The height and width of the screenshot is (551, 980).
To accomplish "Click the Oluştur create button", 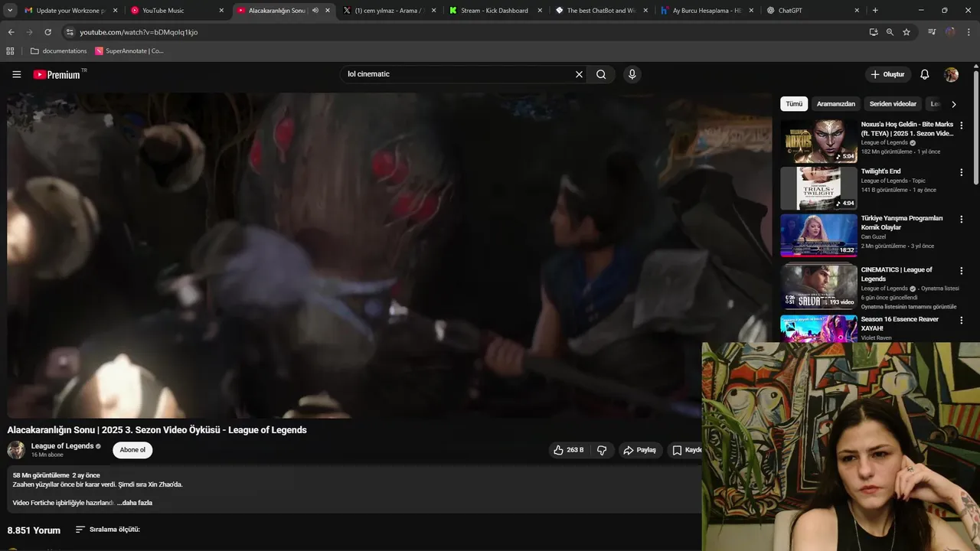I will click(x=887, y=74).
